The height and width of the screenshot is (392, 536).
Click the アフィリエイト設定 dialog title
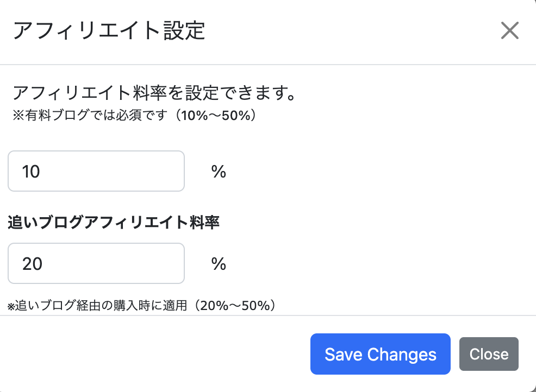109,31
